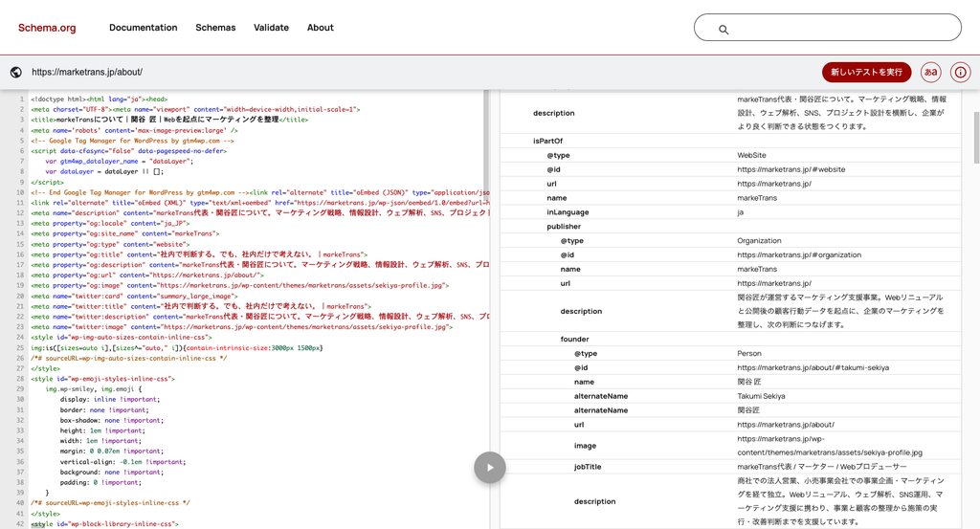Screen dimensions: 980x529
Task: Click the globe icon beside the URL
Action: pyautogui.click(x=16, y=72)
